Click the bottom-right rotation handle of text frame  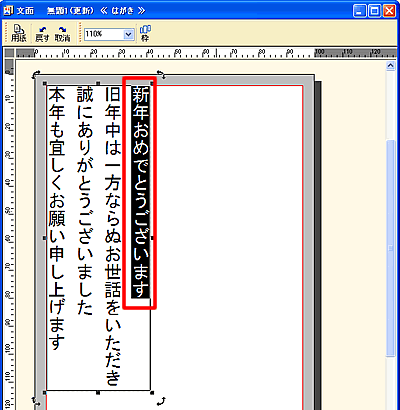click(x=161, y=401)
